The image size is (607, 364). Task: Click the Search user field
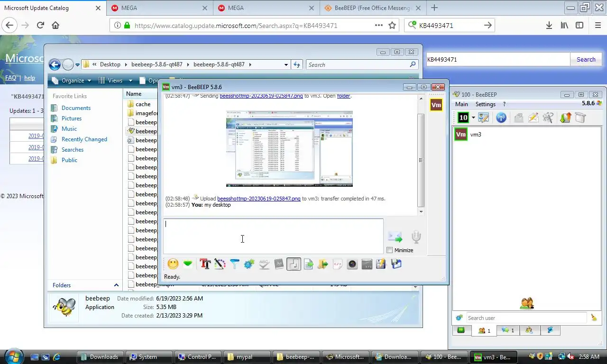[526, 318]
